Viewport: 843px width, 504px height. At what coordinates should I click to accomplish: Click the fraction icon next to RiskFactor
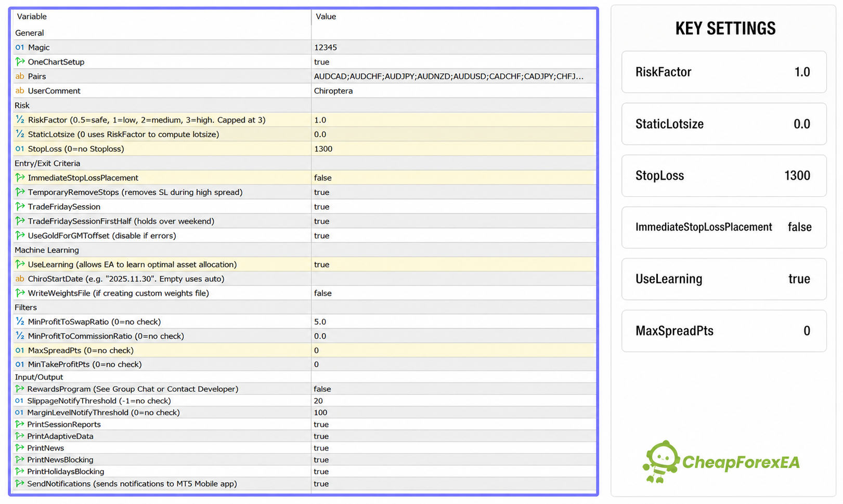coord(20,120)
